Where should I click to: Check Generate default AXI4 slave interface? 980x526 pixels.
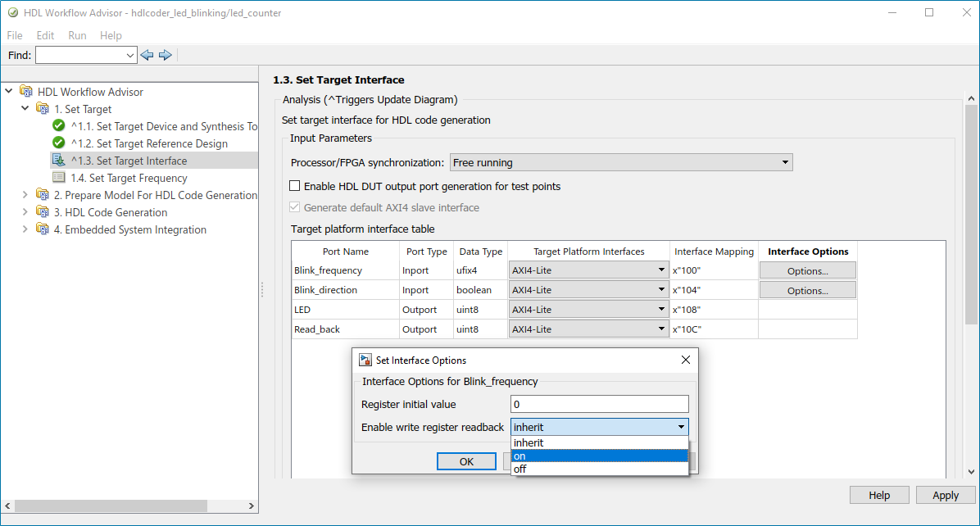(294, 206)
